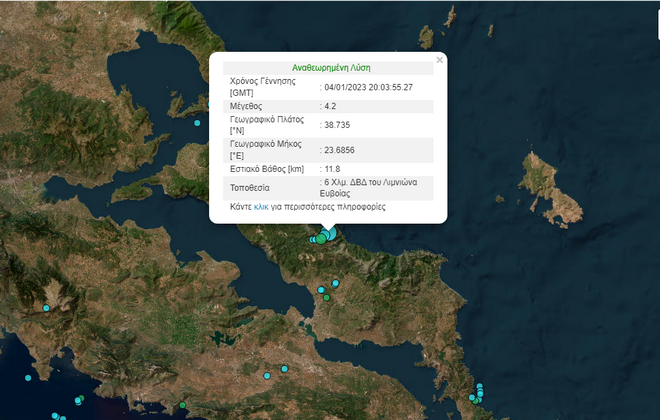Image resolution: width=660 pixels, height=420 pixels.
Task: Click the longitude value 23.6856
Action: pos(340,150)
